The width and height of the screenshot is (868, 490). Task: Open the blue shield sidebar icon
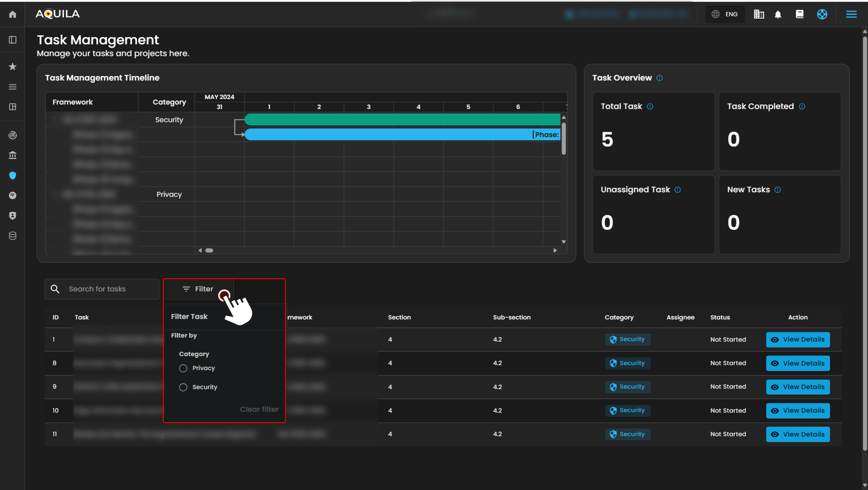13,176
